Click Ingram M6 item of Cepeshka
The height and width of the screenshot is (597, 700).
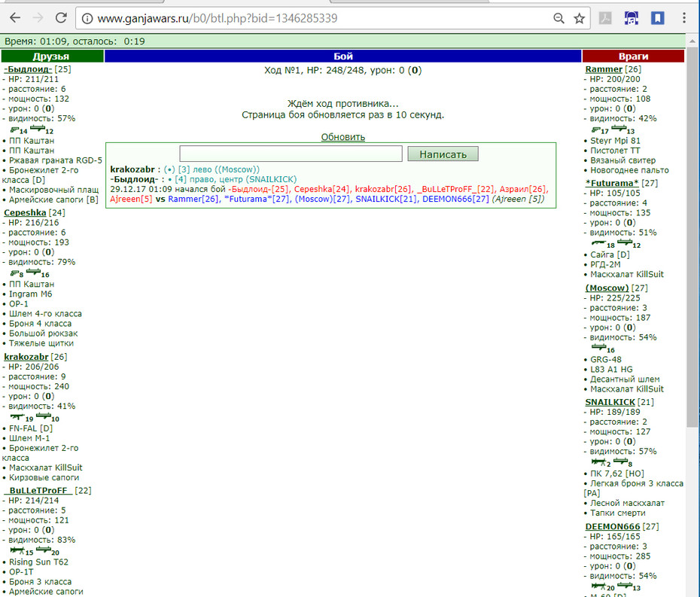[x=30, y=294]
